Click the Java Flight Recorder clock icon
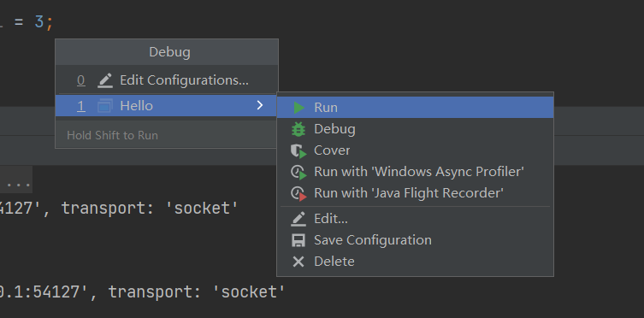Image resolution: width=644 pixels, height=318 pixels. (x=298, y=193)
